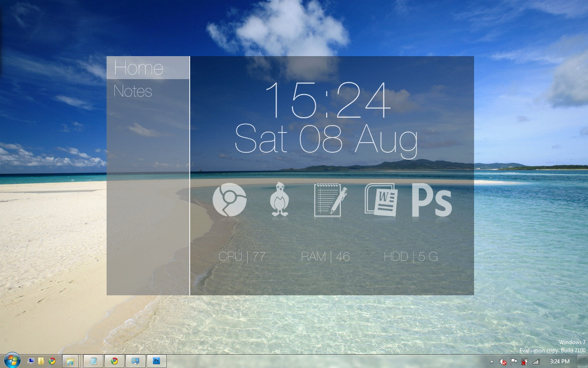Open the Windows Start menu orb
This screenshot has width=588, height=368.
point(11,360)
